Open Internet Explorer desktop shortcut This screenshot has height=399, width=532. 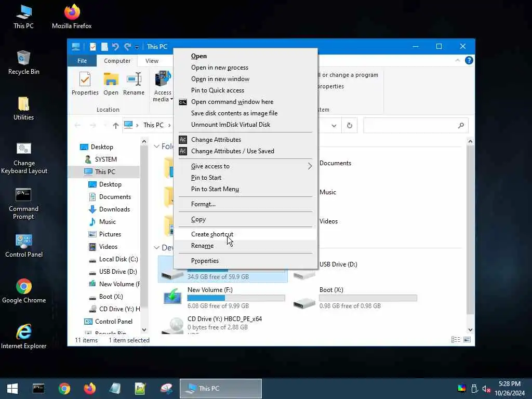[24, 337]
